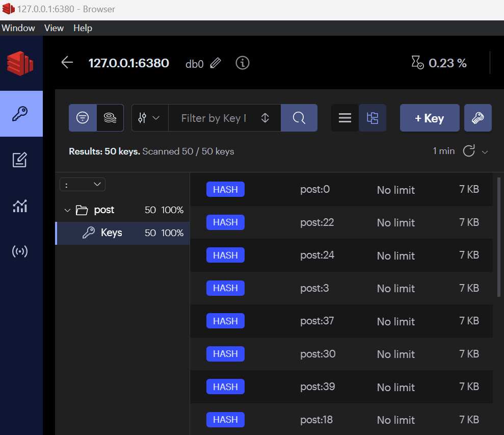Type in Filter by Key Name field
The height and width of the screenshot is (435, 504).
coord(214,118)
